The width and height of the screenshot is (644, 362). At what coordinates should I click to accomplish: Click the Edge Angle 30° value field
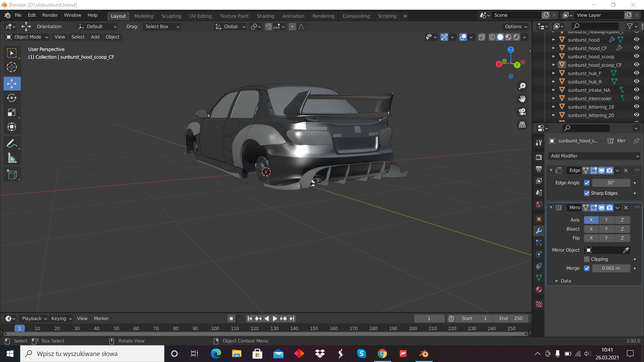tap(611, 183)
